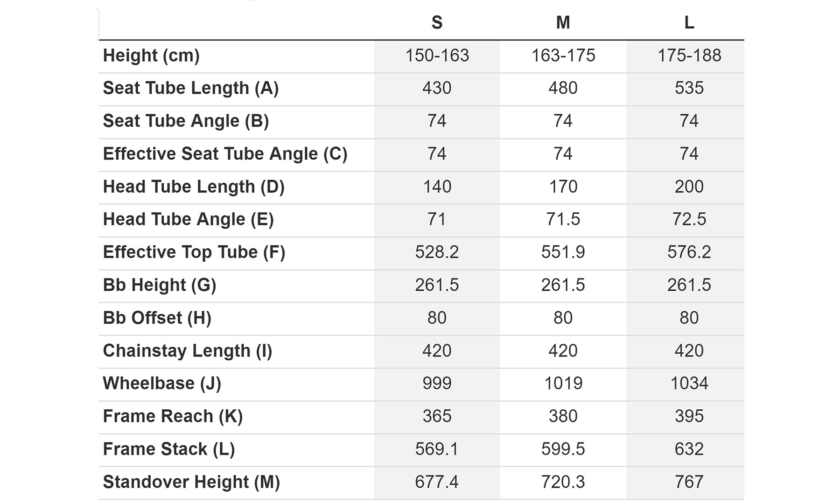Select the Chainstay Length (I) label
The height and width of the screenshot is (504, 840).
(187, 351)
